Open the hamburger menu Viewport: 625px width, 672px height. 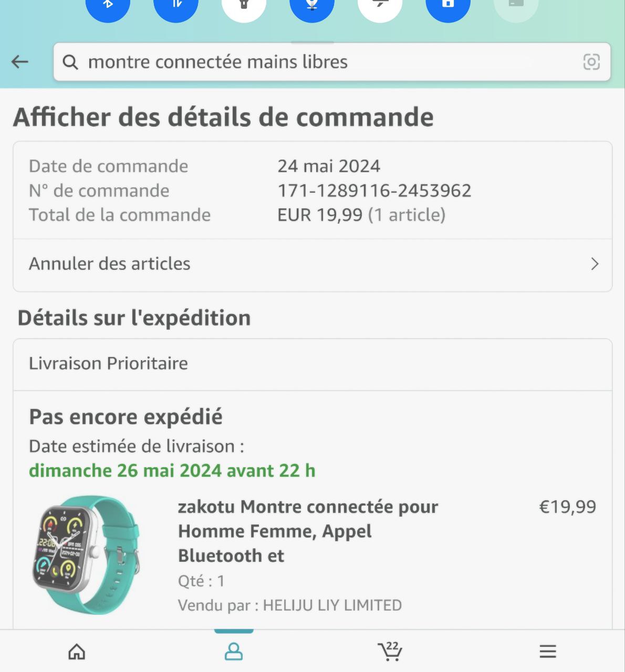pos(548,652)
